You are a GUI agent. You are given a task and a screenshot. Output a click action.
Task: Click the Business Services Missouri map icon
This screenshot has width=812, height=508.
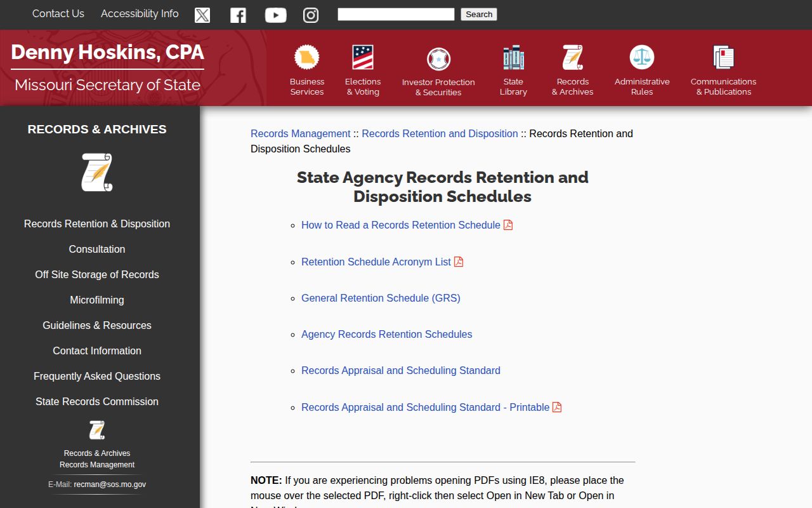pos(307,57)
